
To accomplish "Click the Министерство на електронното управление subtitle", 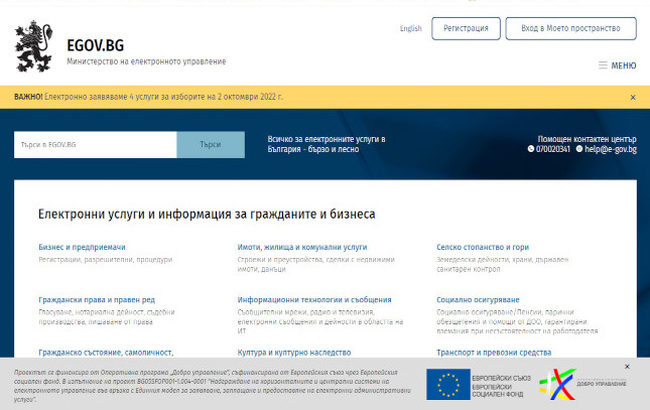I will (146, 61).
